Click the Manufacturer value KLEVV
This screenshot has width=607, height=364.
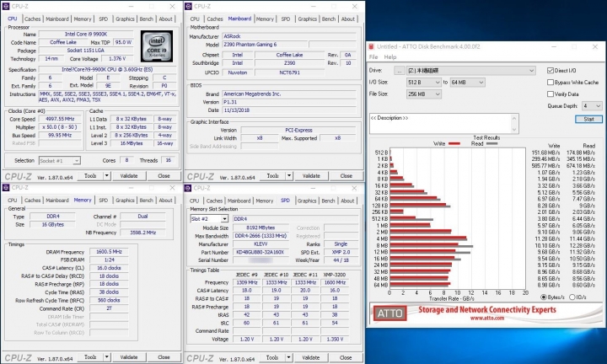point(261,244)
